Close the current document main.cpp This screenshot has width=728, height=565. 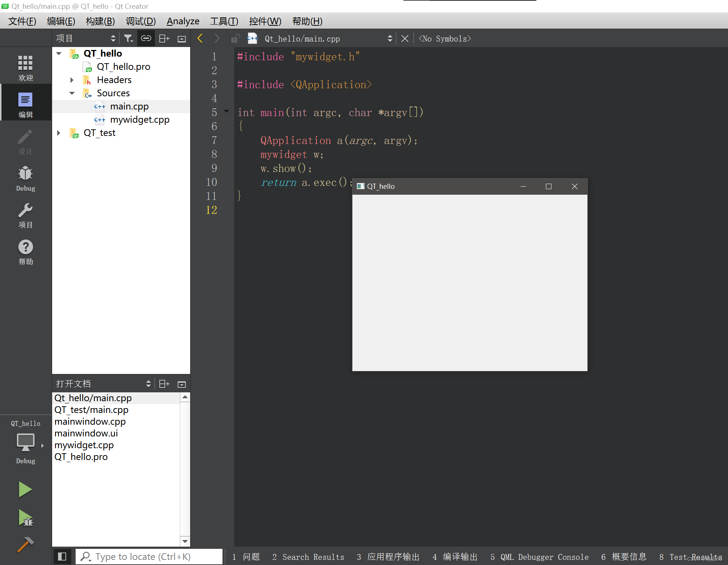point(405,39)
